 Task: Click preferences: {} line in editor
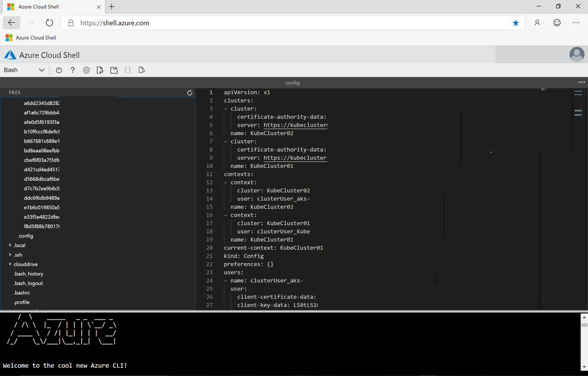[248, 264]
